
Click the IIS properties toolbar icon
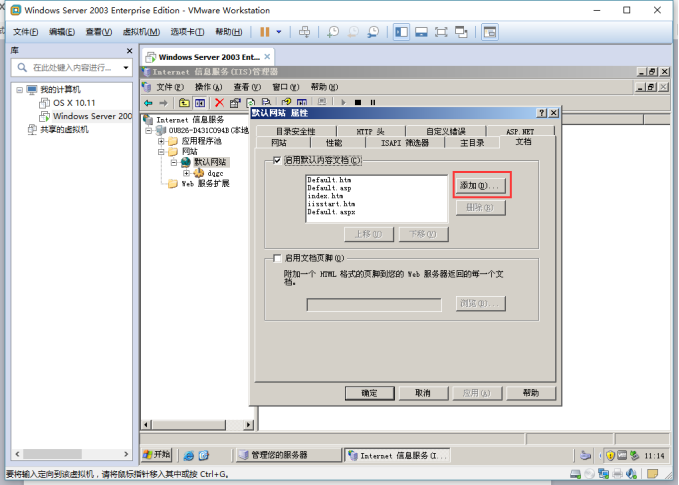coord(235,102)
